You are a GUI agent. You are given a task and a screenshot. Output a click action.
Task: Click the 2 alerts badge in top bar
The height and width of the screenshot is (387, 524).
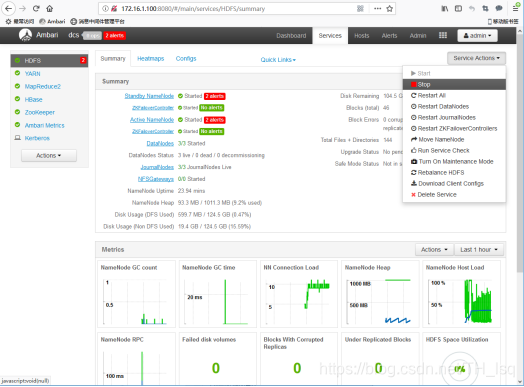(115, 35)
